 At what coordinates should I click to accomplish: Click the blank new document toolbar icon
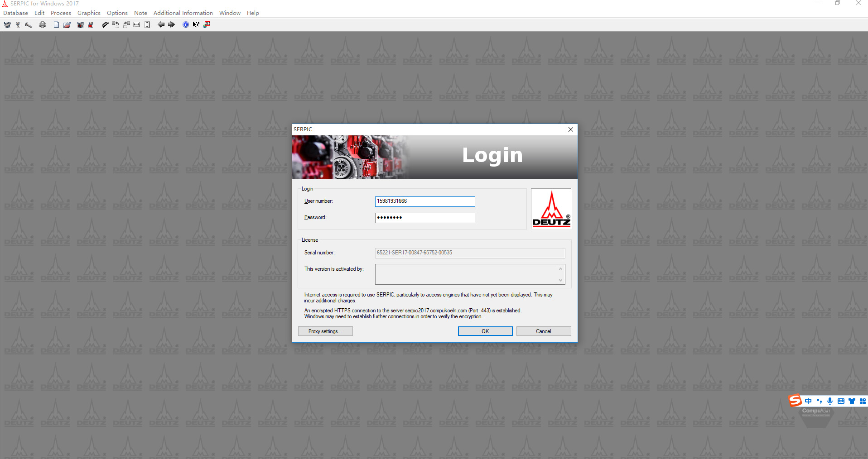pos(56,25)
